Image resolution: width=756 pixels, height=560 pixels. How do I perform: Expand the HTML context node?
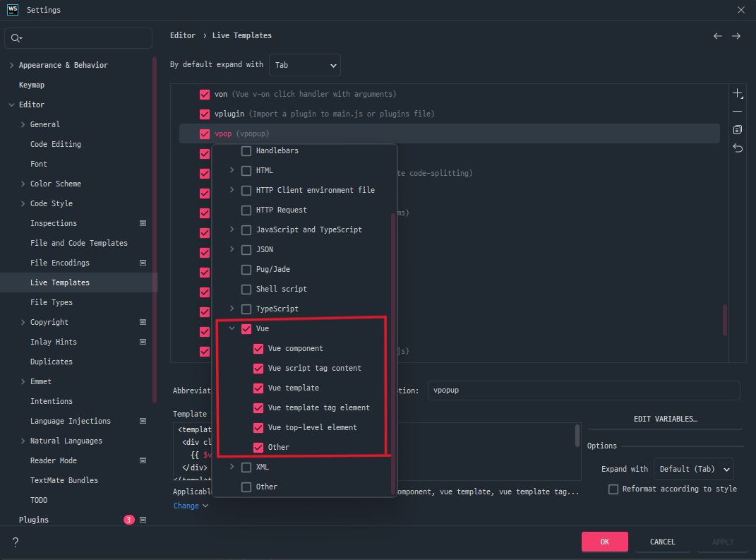(x=232, y=170)
